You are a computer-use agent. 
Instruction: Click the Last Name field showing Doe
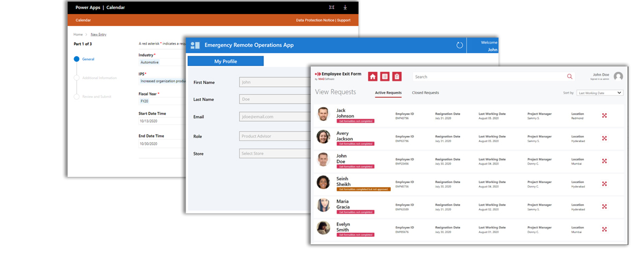pyautogui.click(x=275, y=99)
